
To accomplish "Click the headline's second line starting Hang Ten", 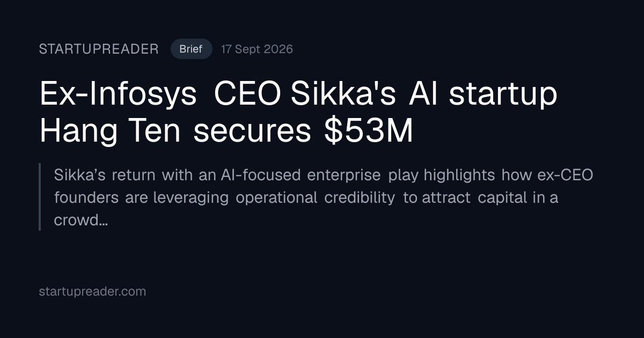I will click(226, 131).
